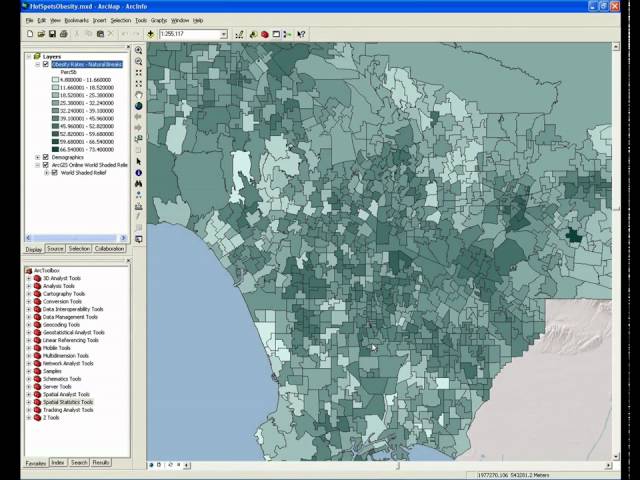Viewport: 640px width, 480px height.
Task: Select the Zoom In tool
Action: pos(139,50)
